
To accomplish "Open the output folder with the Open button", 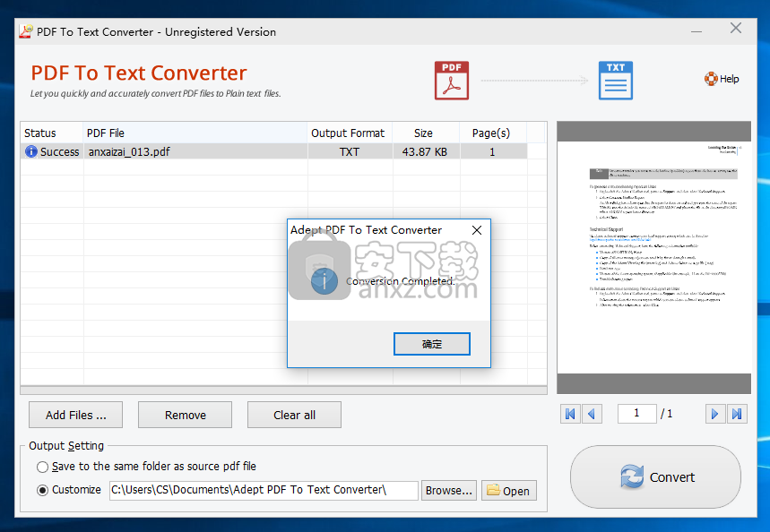I will [509, 491].
